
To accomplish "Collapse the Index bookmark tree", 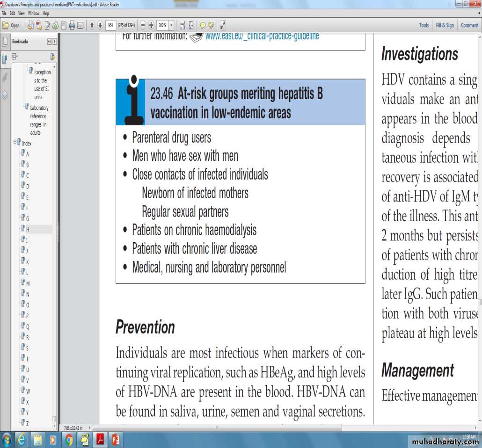I will (x=15, y=142).
